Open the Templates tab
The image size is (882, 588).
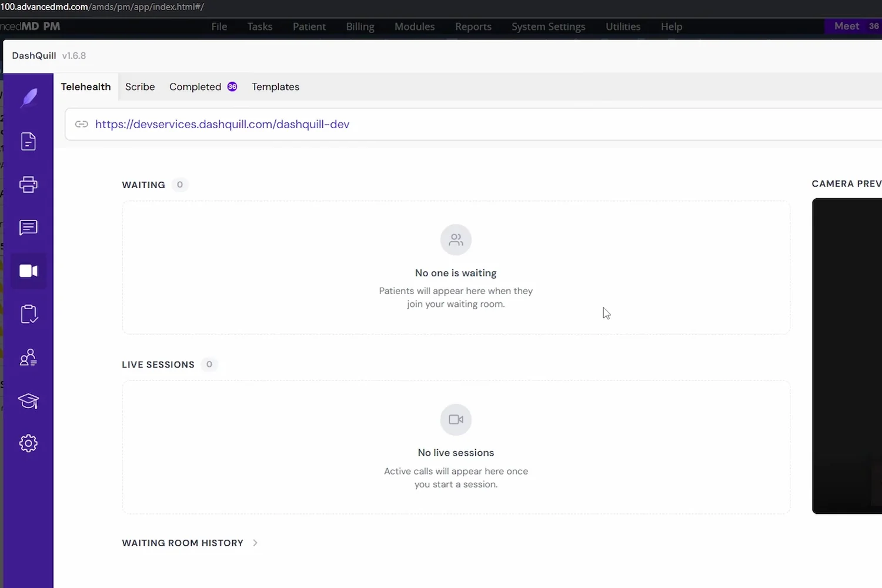tap(276, 87)
